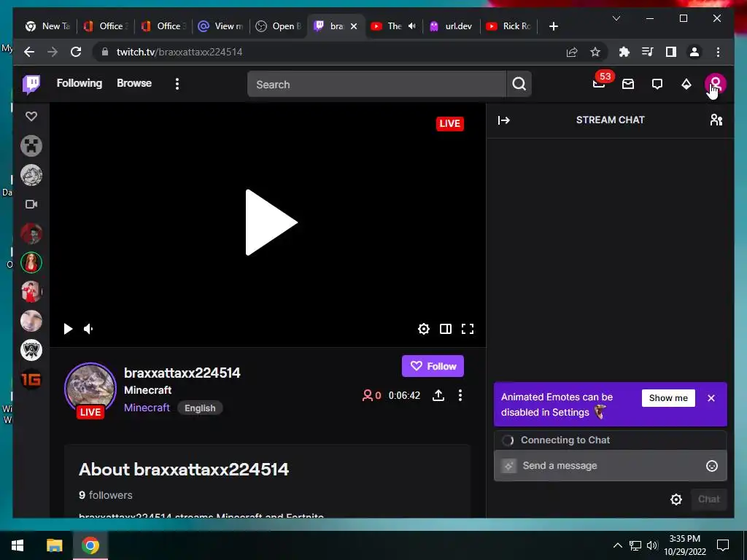Open the Windows Start menu

click(18, 545)
